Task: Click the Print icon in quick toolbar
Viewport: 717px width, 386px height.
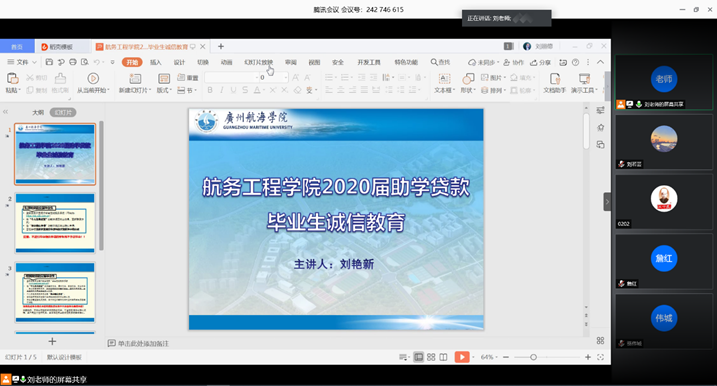Action: click(73, 62)
